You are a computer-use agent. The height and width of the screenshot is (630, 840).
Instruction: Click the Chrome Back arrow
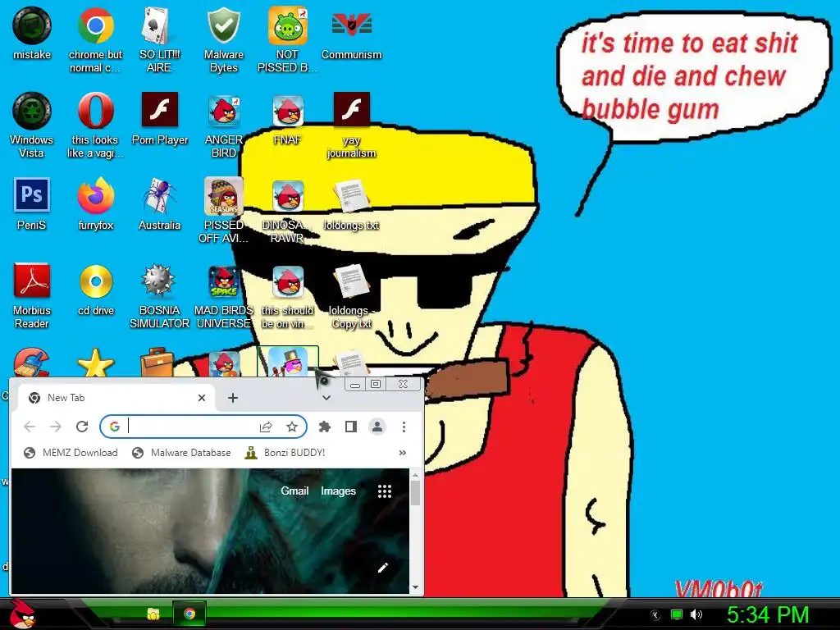(30, 427)
